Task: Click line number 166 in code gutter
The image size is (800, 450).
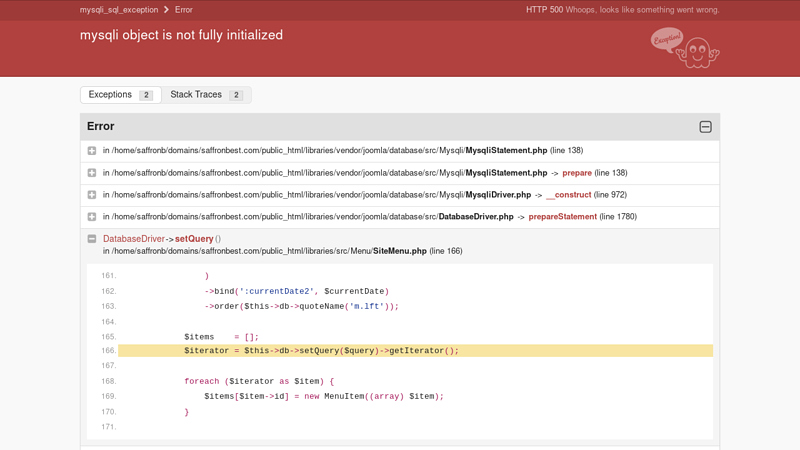Action: [108, 351]
